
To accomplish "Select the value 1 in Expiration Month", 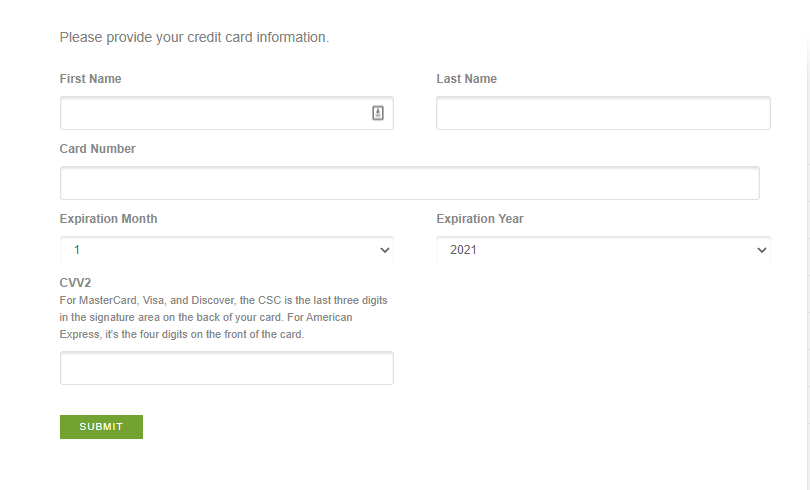I will pos(77,250).
